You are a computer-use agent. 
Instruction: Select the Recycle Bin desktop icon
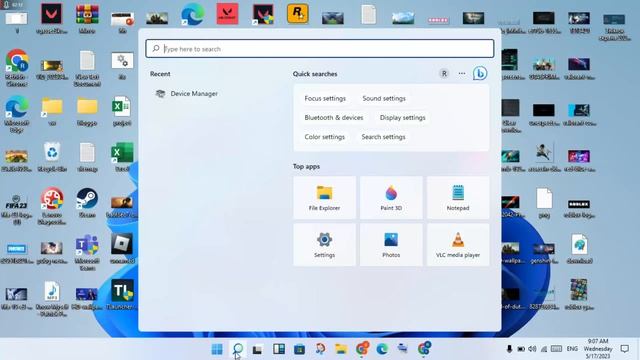tap(52, 157)
